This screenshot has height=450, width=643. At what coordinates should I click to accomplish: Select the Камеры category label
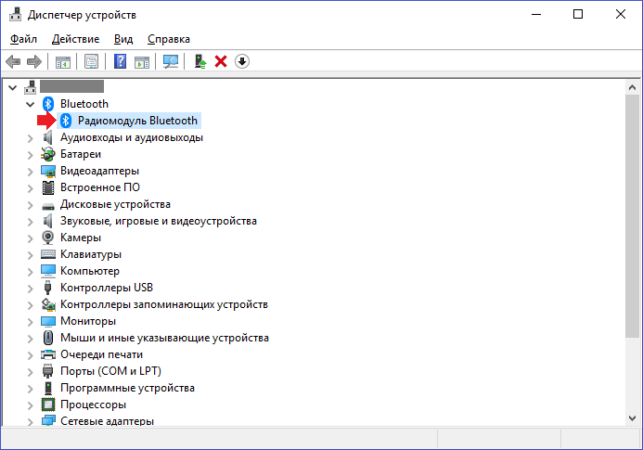pos(81,238)
